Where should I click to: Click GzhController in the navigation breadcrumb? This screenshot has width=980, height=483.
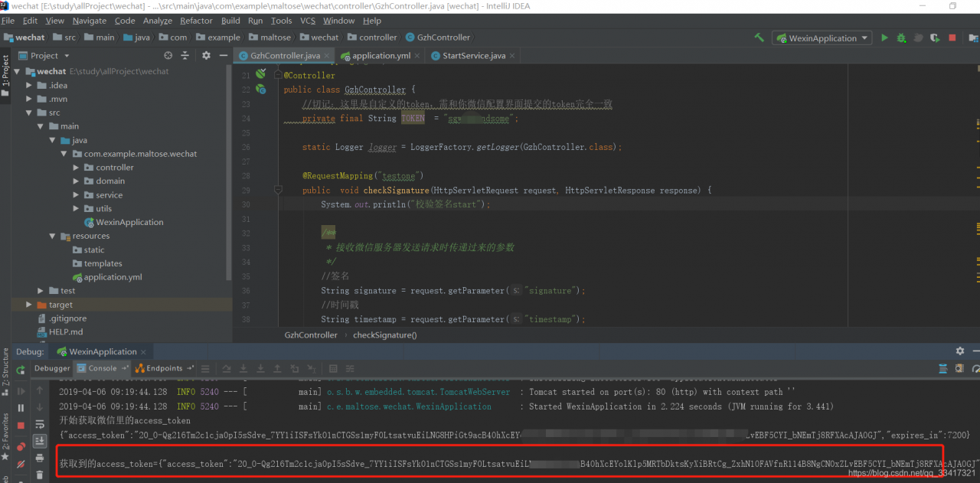[437, 38]
